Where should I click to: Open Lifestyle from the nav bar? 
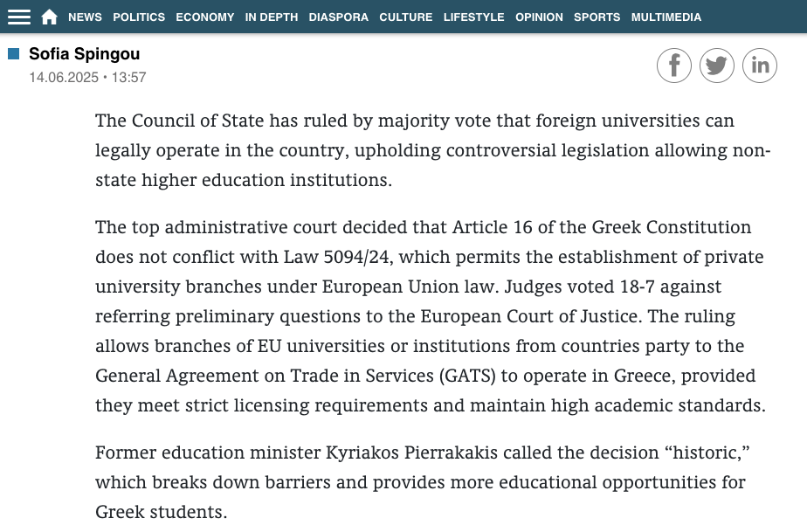pyautogui.click(x=473, y=17)
